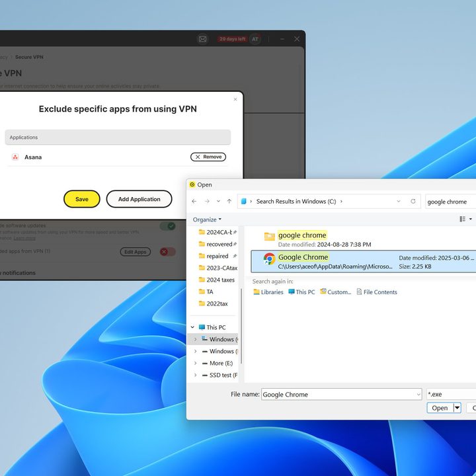Click the Open button
This screenshot has height=476, width=476.
440,408
